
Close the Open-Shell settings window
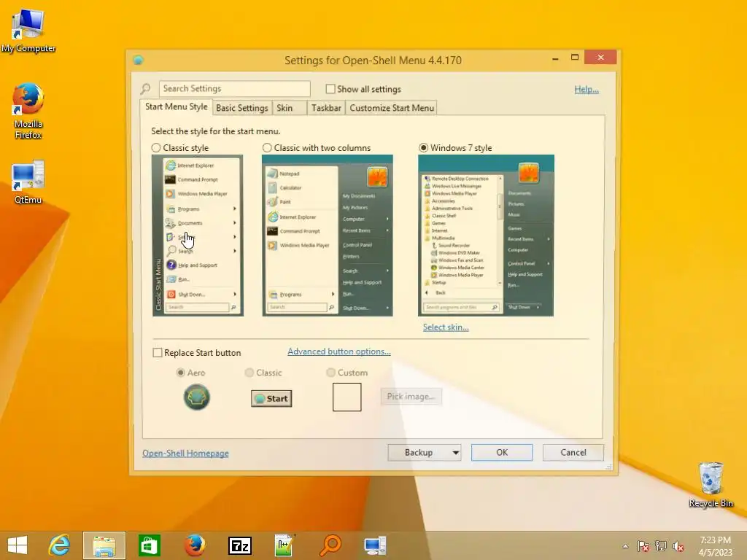[600, 57]
